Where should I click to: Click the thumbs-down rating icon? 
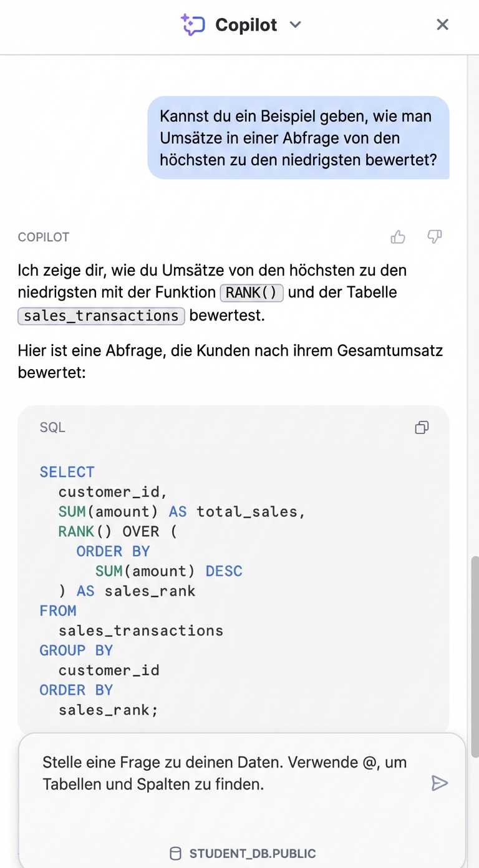click(435, 237)
